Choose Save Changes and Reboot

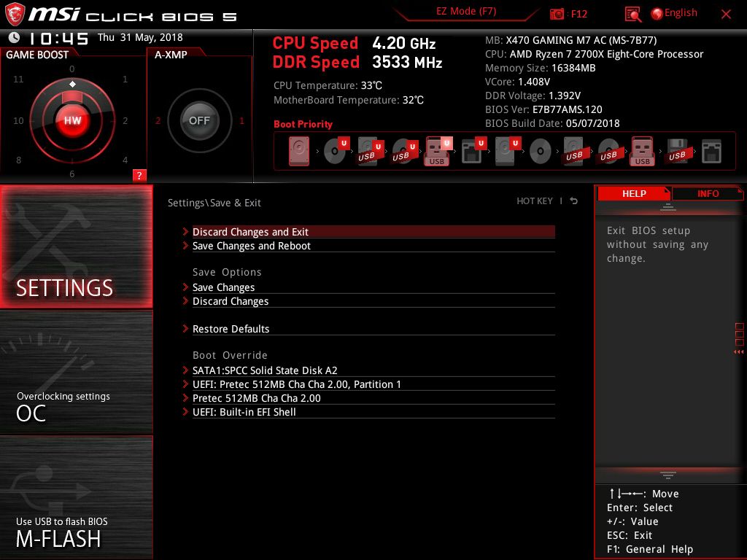[x=373, y=246]
